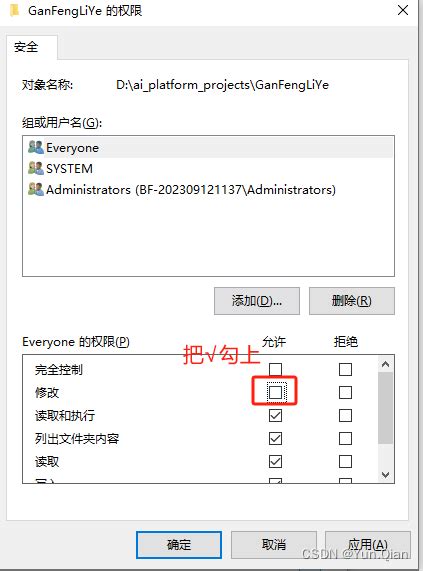Screen dimensions: 423x571
Task: Click the permissions list scroll-down arrow
Action: [386, 474]
